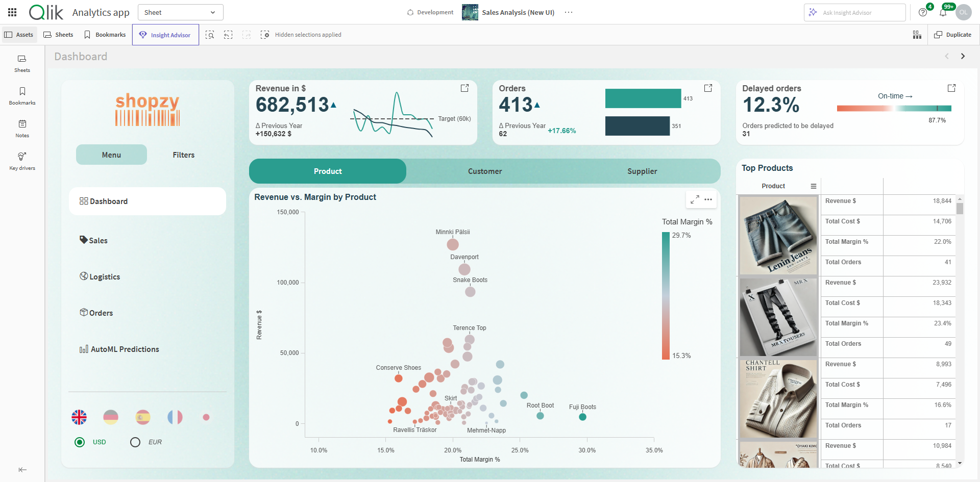Click the 351 previous orders bar
This screenshot has height=482, width=980.
point(638,126)
